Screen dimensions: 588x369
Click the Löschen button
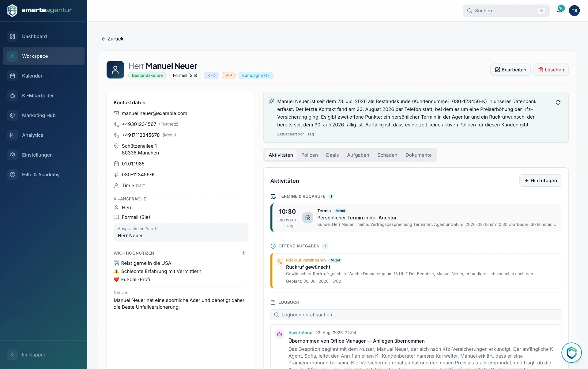tap(551, 70)
